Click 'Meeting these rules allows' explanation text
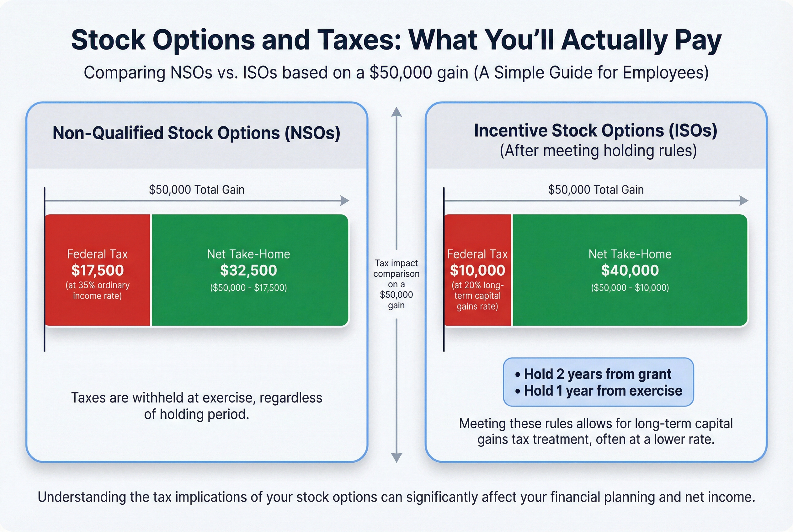This screenshot has height=532, width=793. 595,431
